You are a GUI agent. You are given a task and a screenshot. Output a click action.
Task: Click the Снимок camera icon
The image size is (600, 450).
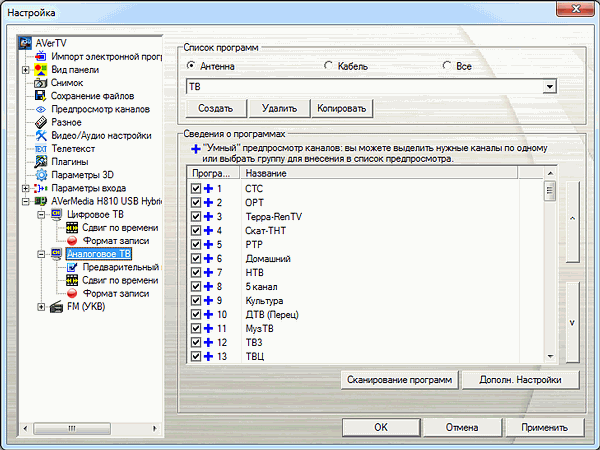[x=41, y=83]
